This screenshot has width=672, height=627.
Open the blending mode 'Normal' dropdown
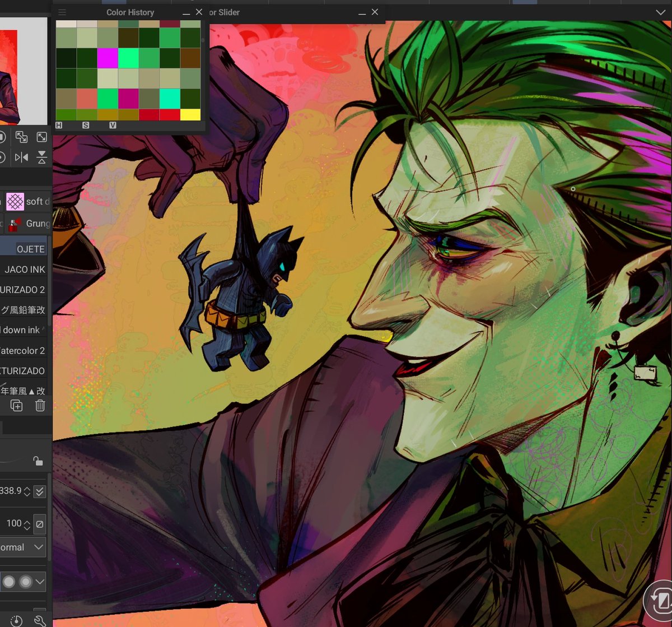pyautogui.click(x=22, y=547)
